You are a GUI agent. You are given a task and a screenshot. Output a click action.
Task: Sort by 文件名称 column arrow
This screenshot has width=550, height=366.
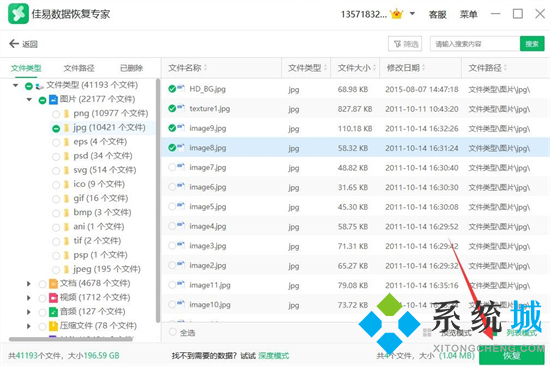click(x=206, y=67)
